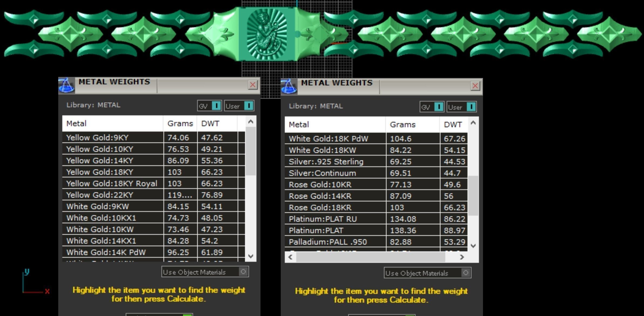
Task: Click the right Metal Weights scale icon
Action: [x=289, y=87]
